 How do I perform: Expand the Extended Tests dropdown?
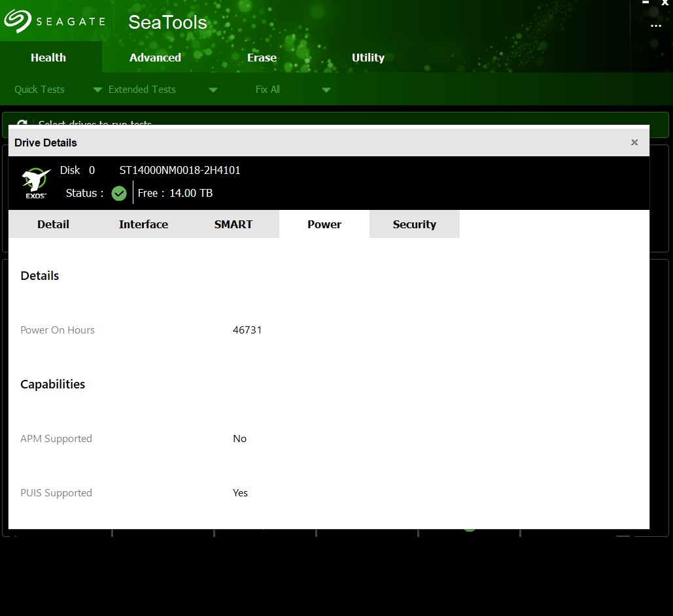click(213, 90)
